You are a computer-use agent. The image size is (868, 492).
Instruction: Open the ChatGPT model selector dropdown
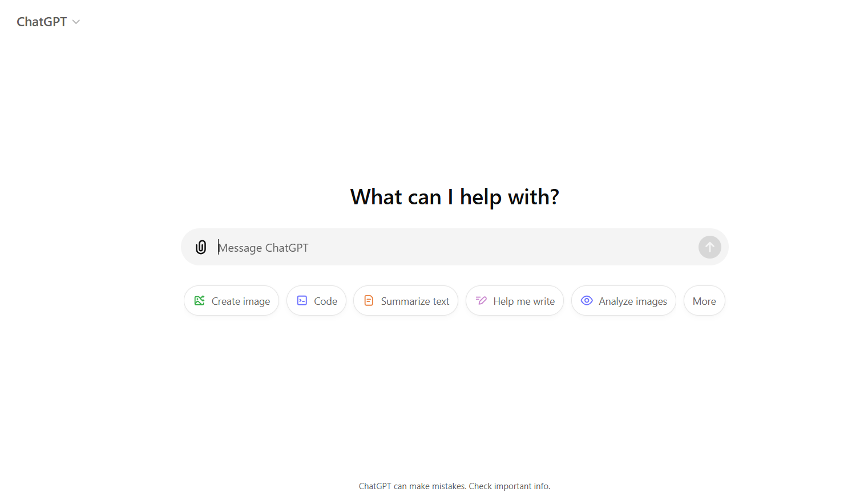point(49,22)
